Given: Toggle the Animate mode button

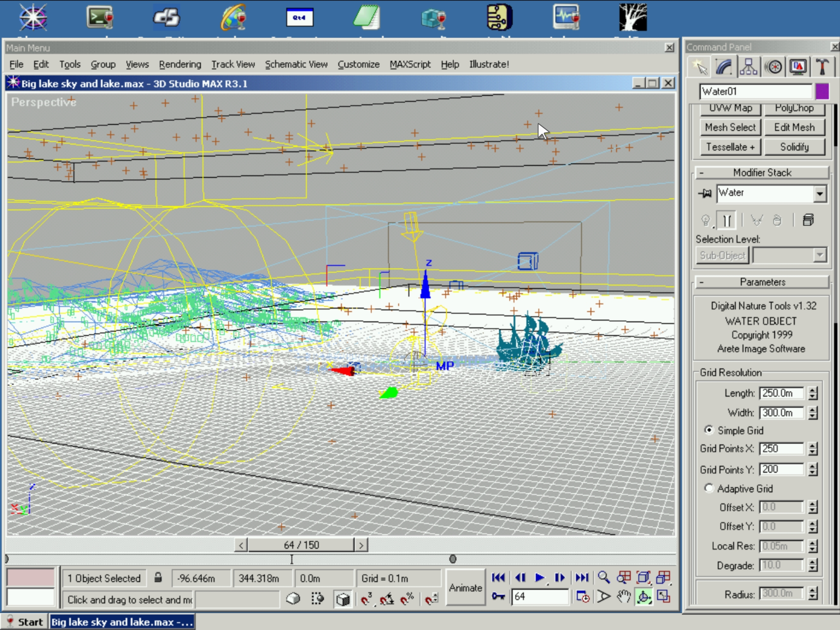Looking at the screenshot, I should pos(465,587).
